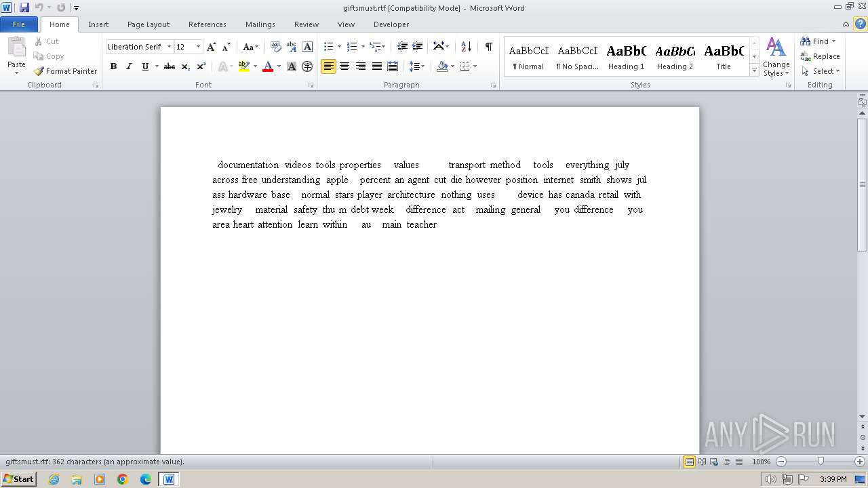This screenshot has height=488, width=868.
Task: Click Replace in the Editing group
Action: click(x=820, y=56)
